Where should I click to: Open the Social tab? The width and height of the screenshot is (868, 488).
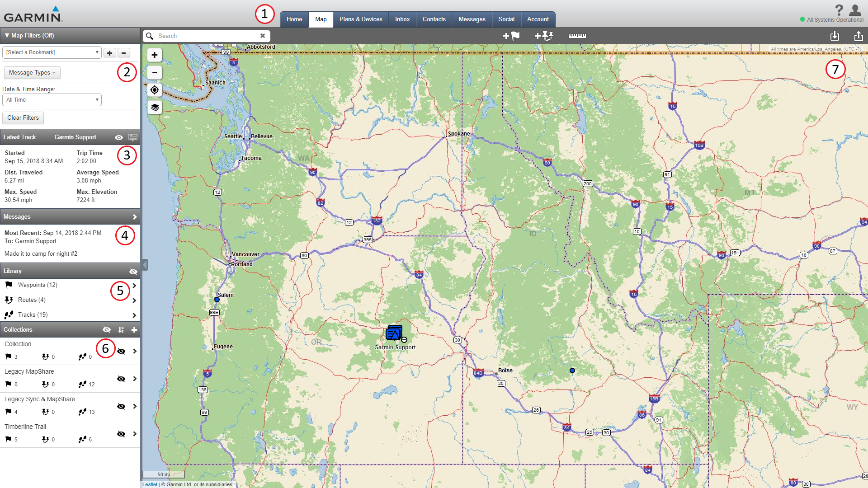(506, 19)
